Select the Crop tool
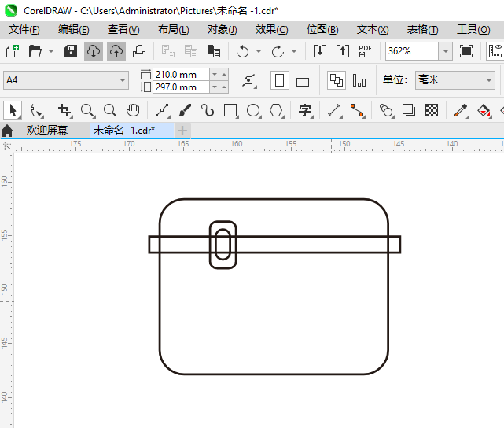Viewport: 504px width, 428px height. click(65, 110)
